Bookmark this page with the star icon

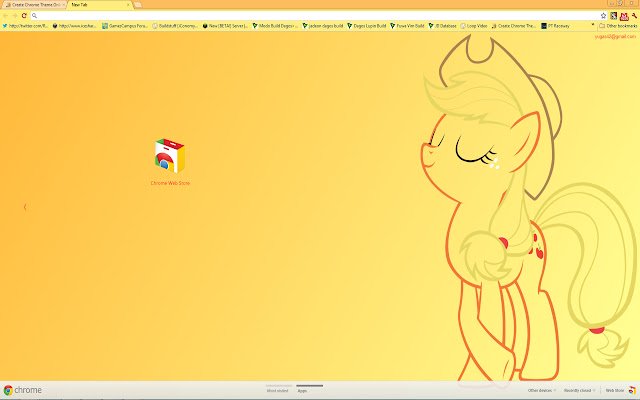click(603, 16)
